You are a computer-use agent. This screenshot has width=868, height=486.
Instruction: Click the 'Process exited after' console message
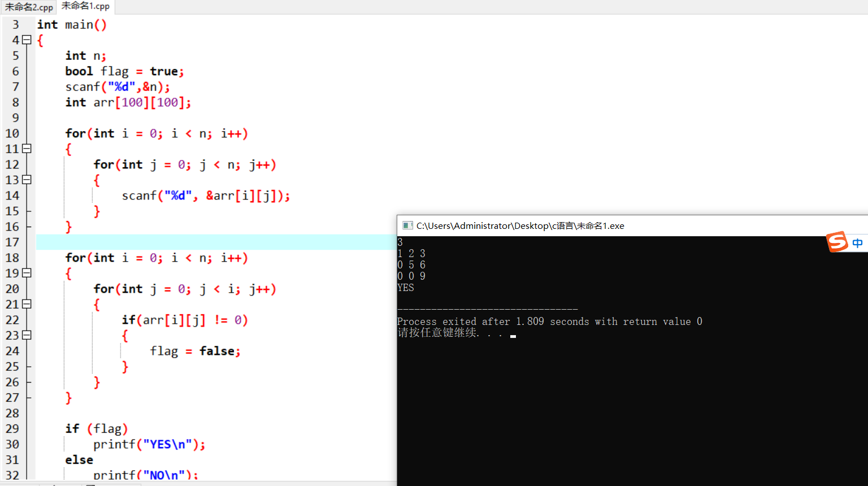[x=550, y=322]
